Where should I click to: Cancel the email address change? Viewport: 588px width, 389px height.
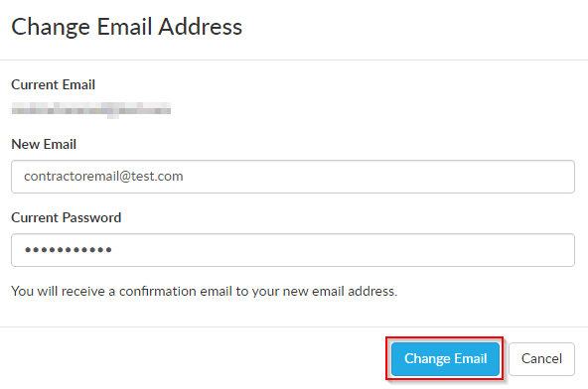541,358
